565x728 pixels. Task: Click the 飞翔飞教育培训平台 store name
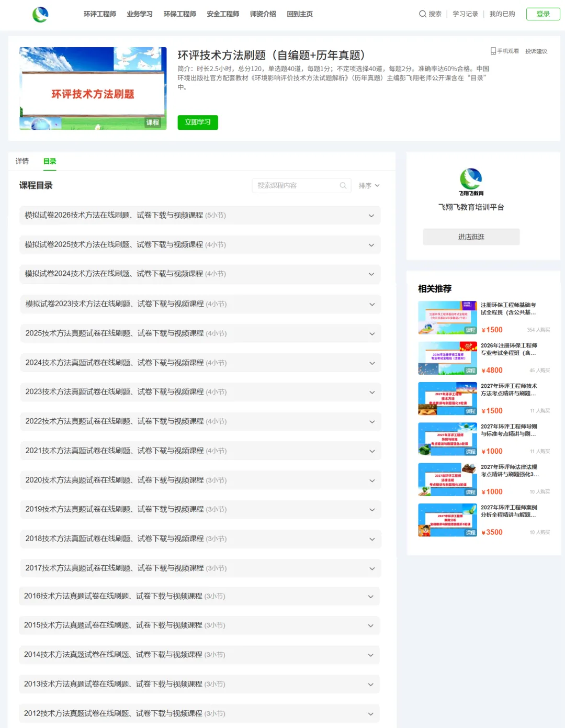coord(471,207)
